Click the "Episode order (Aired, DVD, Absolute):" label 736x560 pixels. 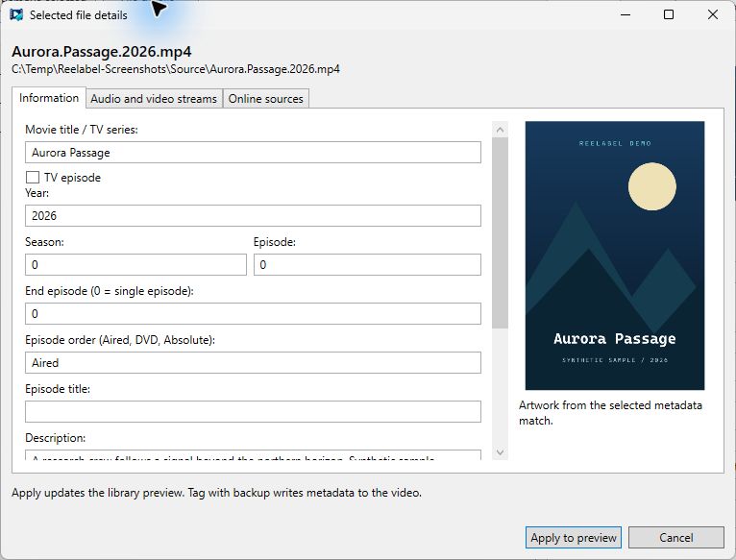click(x=120, y=340)
